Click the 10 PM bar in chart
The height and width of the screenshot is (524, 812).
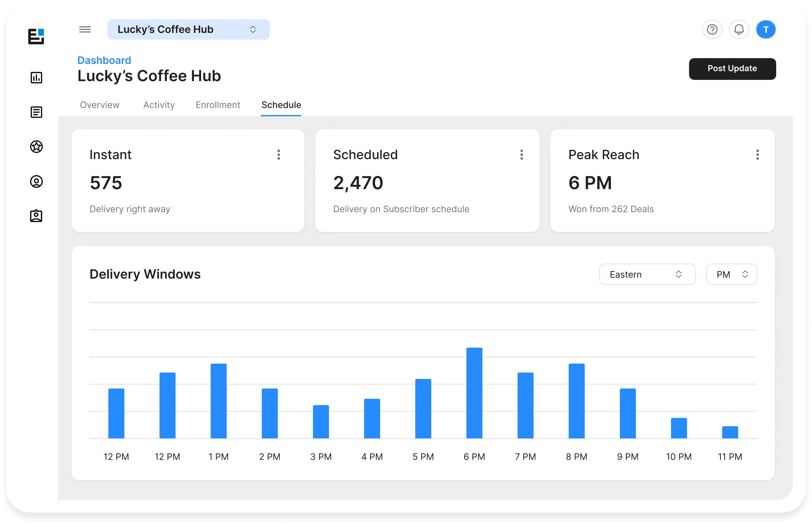tap(679, 428)
